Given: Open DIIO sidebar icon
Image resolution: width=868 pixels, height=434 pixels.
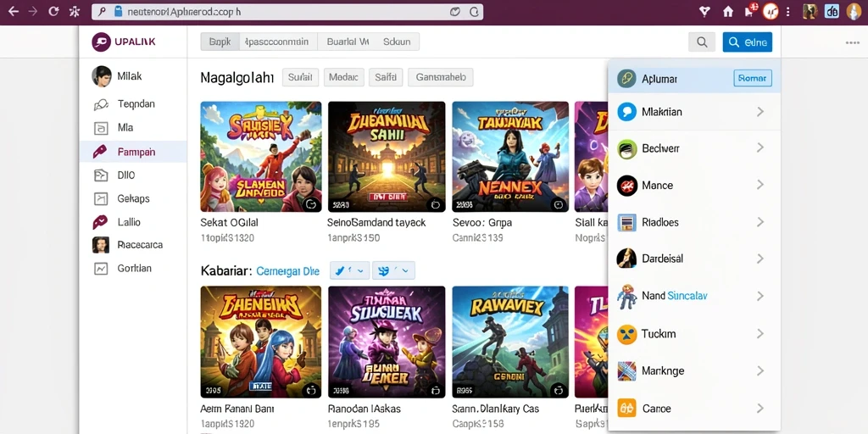Looking at the screenshot, I should point(101,175).
